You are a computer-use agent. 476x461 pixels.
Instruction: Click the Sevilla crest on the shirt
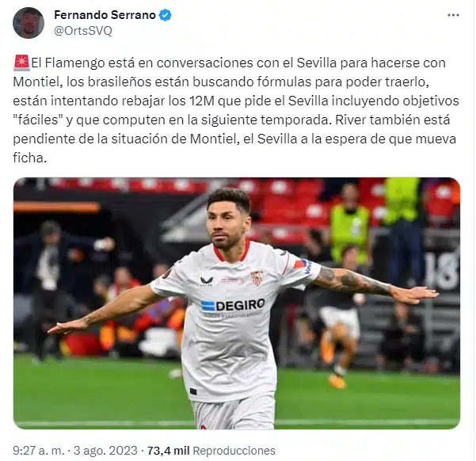tap(257, 278)
